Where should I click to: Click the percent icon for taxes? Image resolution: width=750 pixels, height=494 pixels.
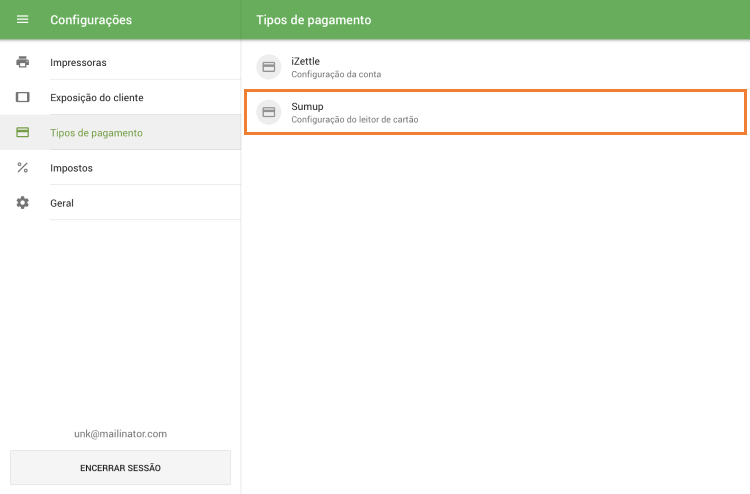[22, 168]
